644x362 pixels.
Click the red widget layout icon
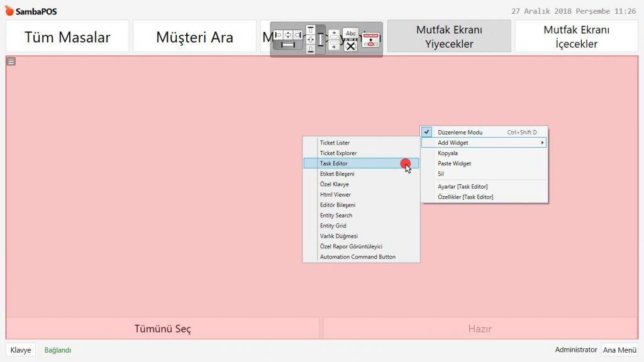click(x=371, y=40)
